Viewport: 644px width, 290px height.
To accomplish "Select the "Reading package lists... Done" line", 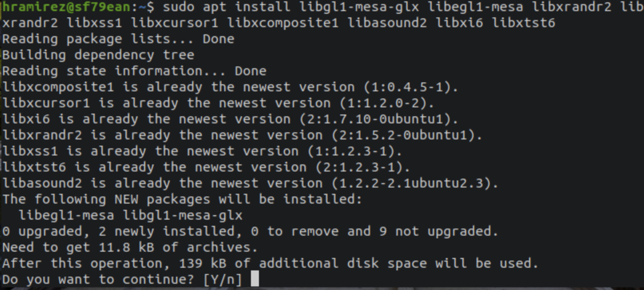I will pyautogui.click(x=118, y=39).
